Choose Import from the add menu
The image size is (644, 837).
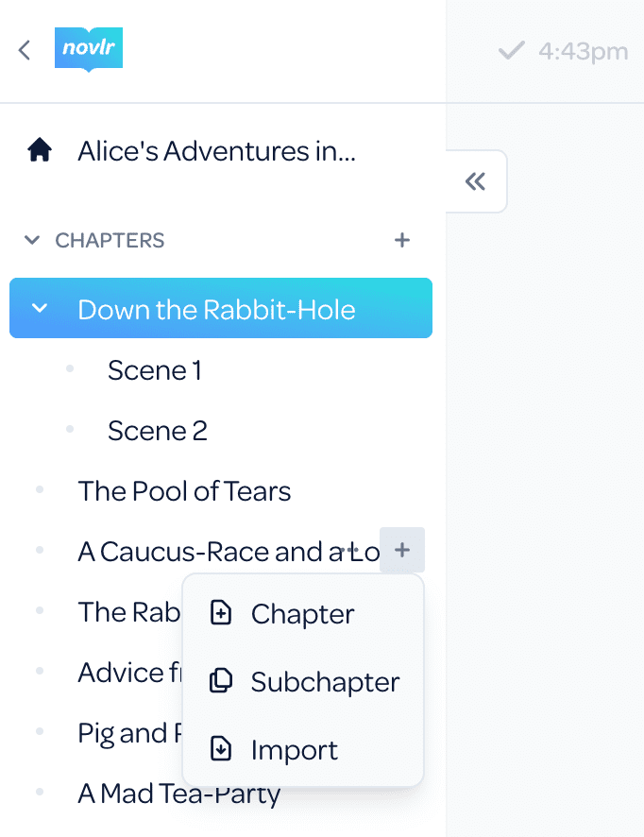[x=302, y=749]
